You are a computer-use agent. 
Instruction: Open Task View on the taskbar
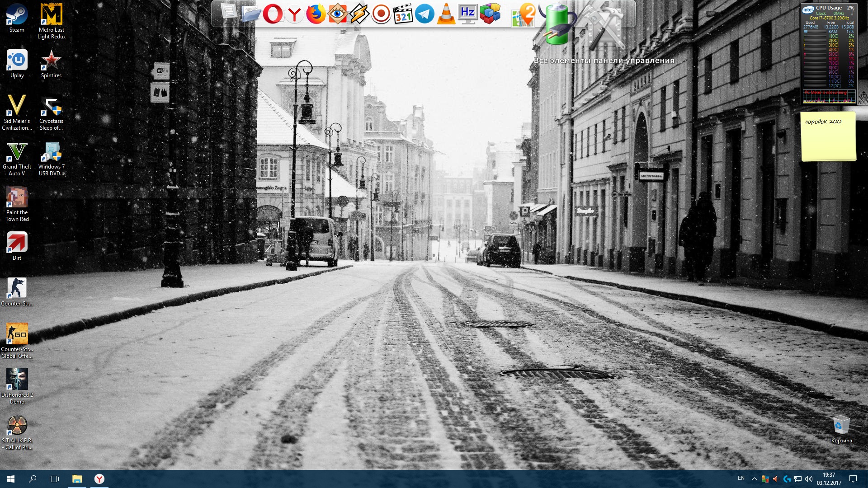tap(54, 479)
